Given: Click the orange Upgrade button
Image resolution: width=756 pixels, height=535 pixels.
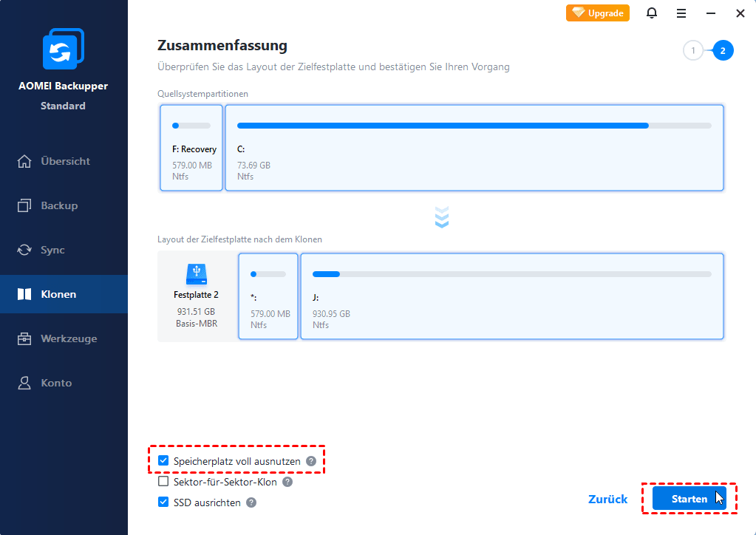Looking at the screenshot, I should (597, 13).
